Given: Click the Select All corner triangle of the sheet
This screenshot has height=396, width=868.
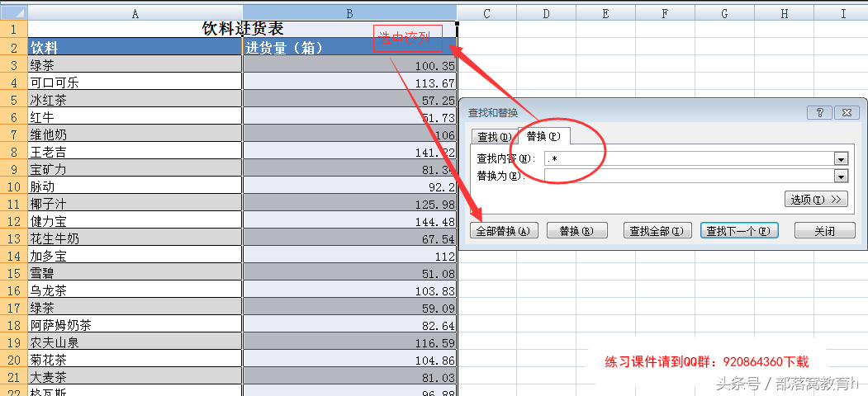Looking at the screenshot, I should pos(14,13).
